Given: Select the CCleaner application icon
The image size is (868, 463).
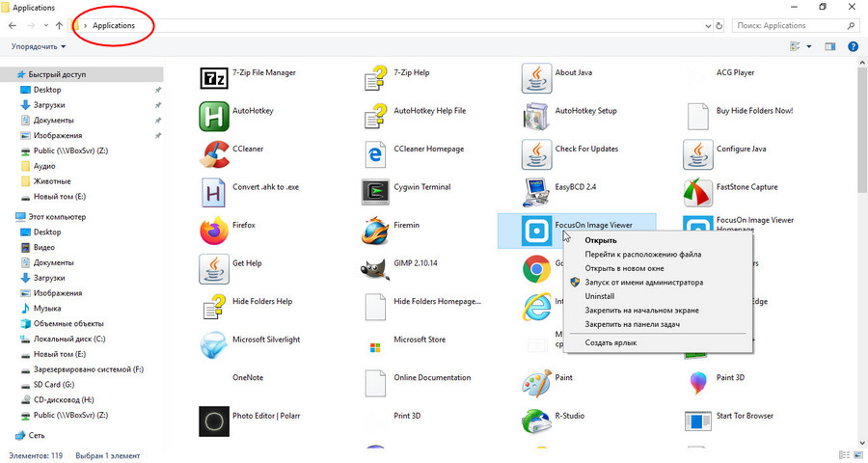Looking at the screenshot, I should [214, 154].
